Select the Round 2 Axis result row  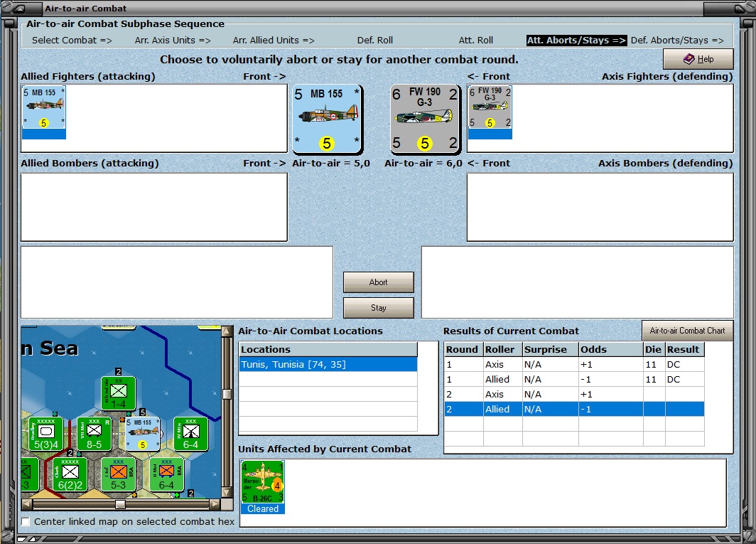[x=574, y=395]
